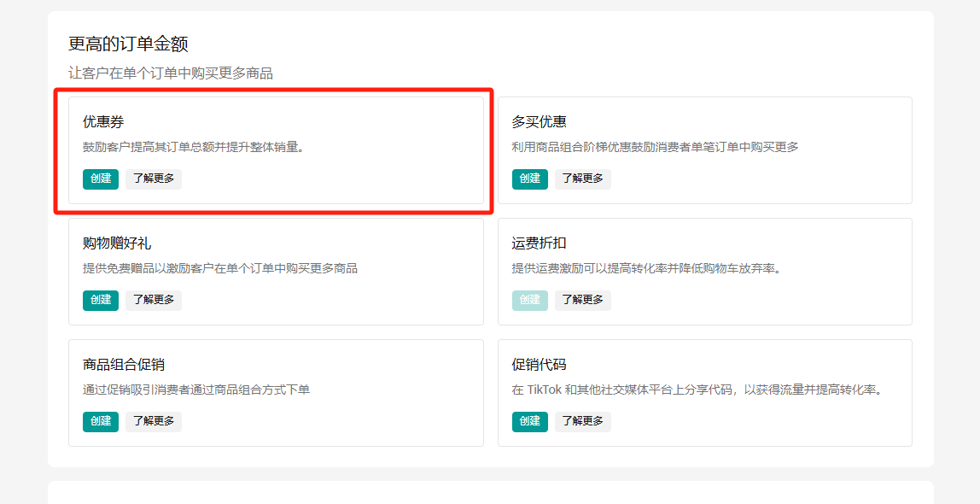Create a 促销代码 promotion
This screenshot has height=504, width=980.
(530, 421)
